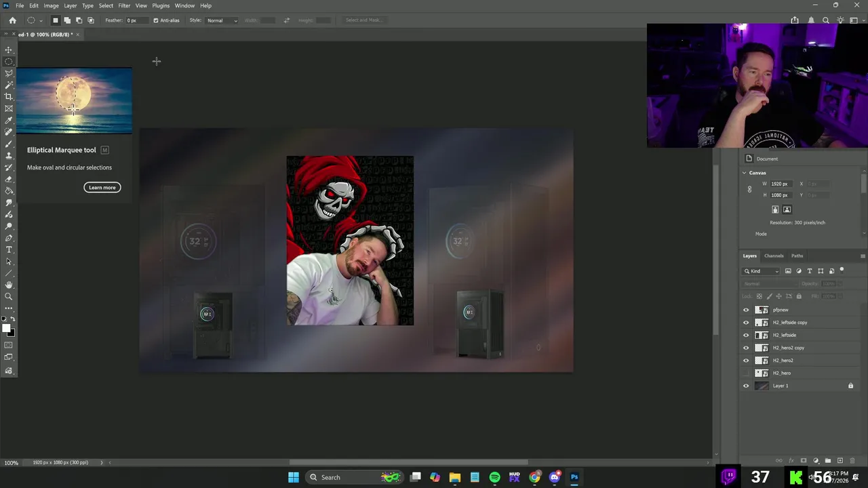Select the Pen tool
868x488 pixels.
(9, 238)
